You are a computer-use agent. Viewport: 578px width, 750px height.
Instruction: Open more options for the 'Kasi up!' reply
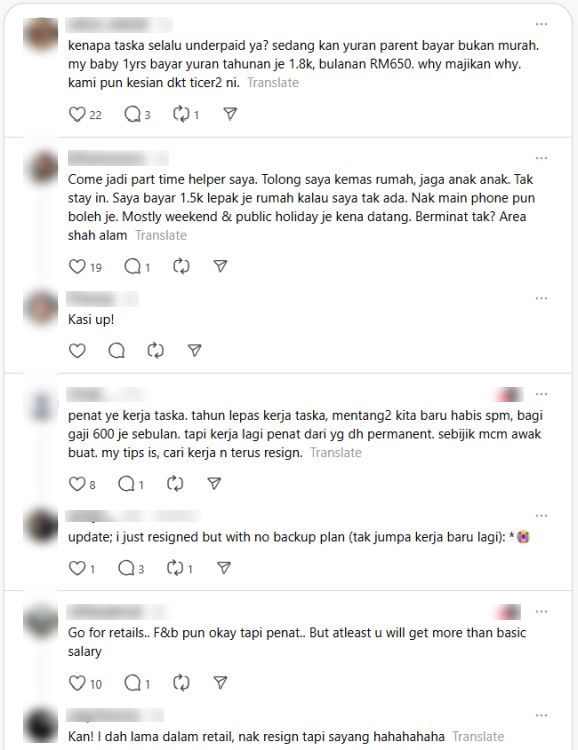click(x=541, y=298)
